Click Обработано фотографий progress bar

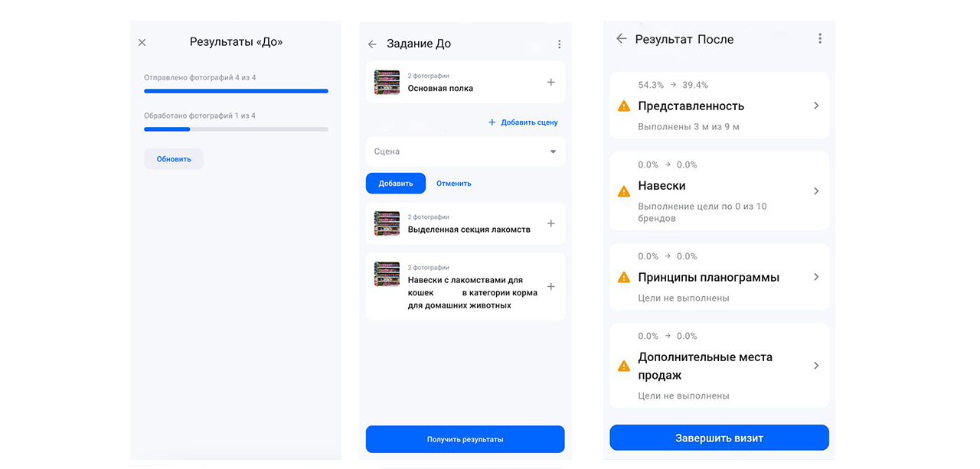(236, 129)
